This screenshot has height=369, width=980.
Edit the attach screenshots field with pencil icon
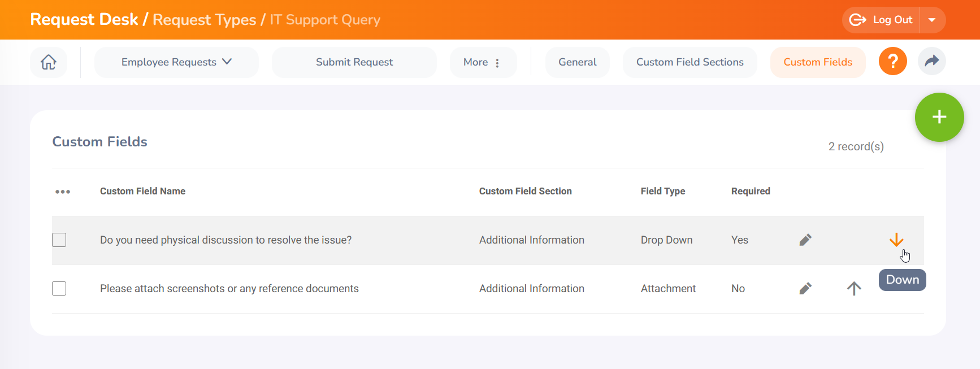click(x=805, y=289)
